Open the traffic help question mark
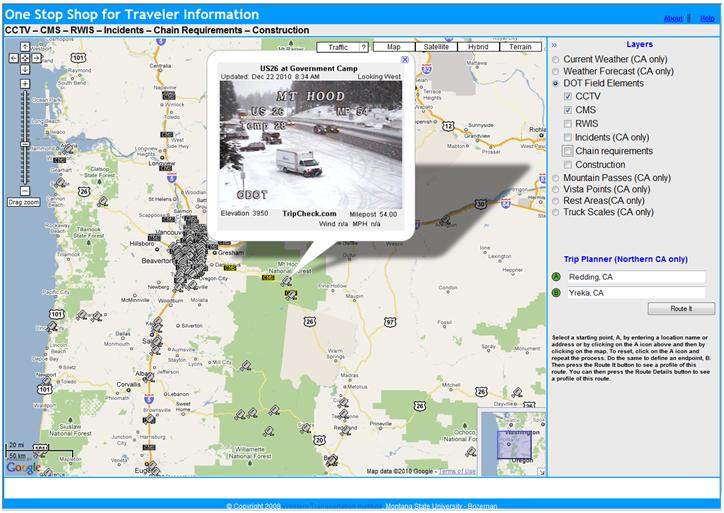 [x=364, y=47]
